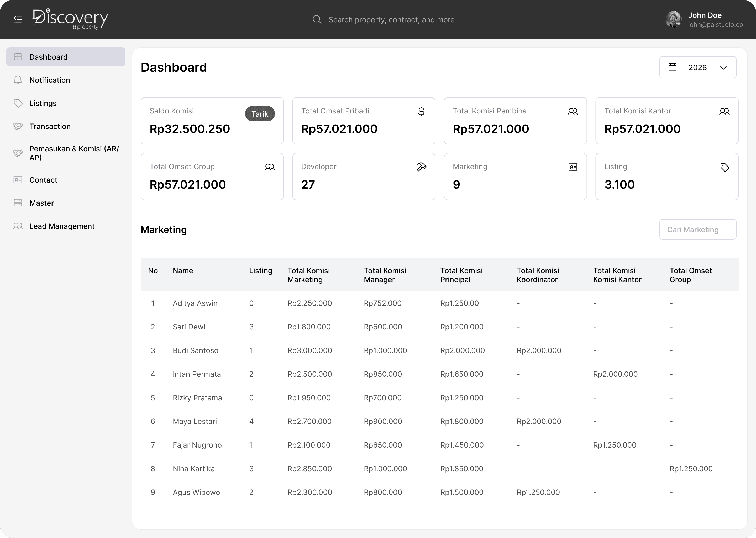This screenshot has width=756, height=538.
Task: Click Rp1.250.000 in Nina Kartika's row
Action: coord(691,469)
